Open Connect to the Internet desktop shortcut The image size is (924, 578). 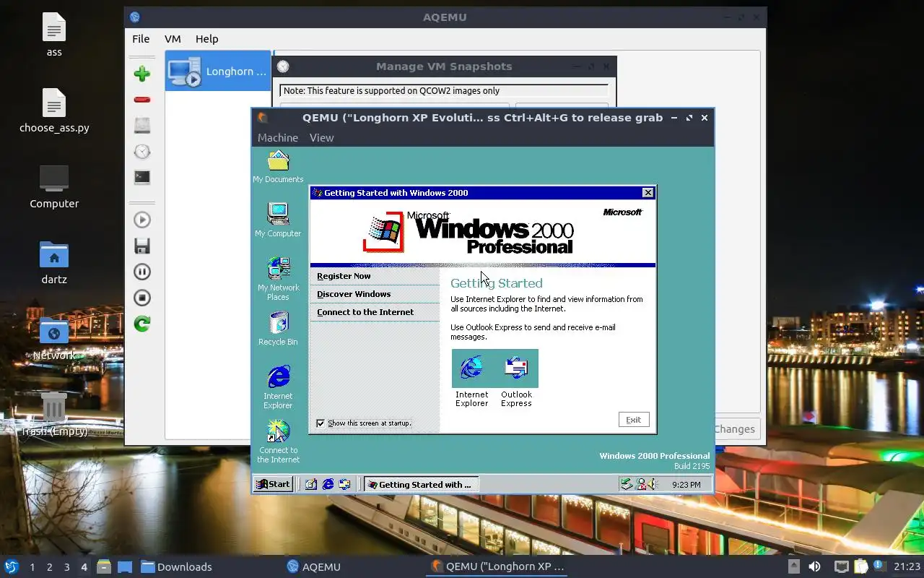(278, 442)
